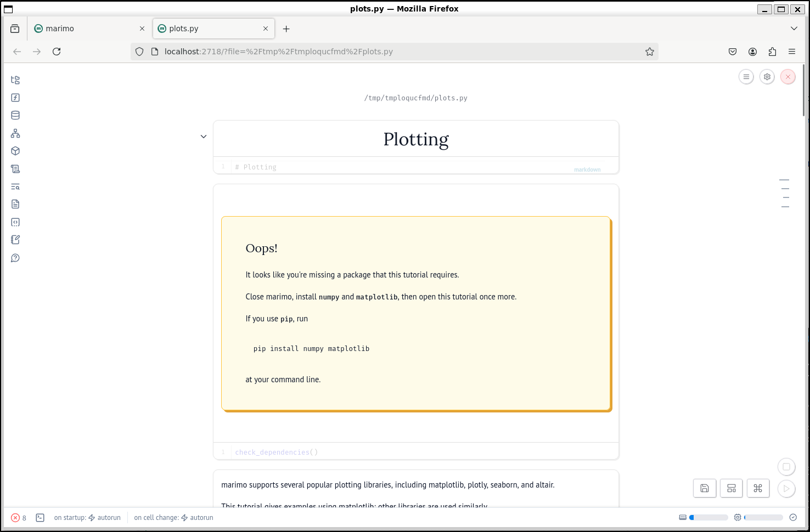Screen dimensions: 810x532
Task: Open the snippets brackets icon
Action: point(15,222)
